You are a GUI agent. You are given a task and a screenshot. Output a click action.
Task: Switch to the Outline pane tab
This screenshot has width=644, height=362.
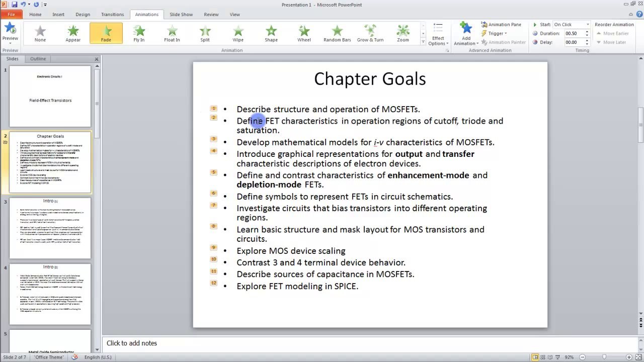click(x=38, y=59)
